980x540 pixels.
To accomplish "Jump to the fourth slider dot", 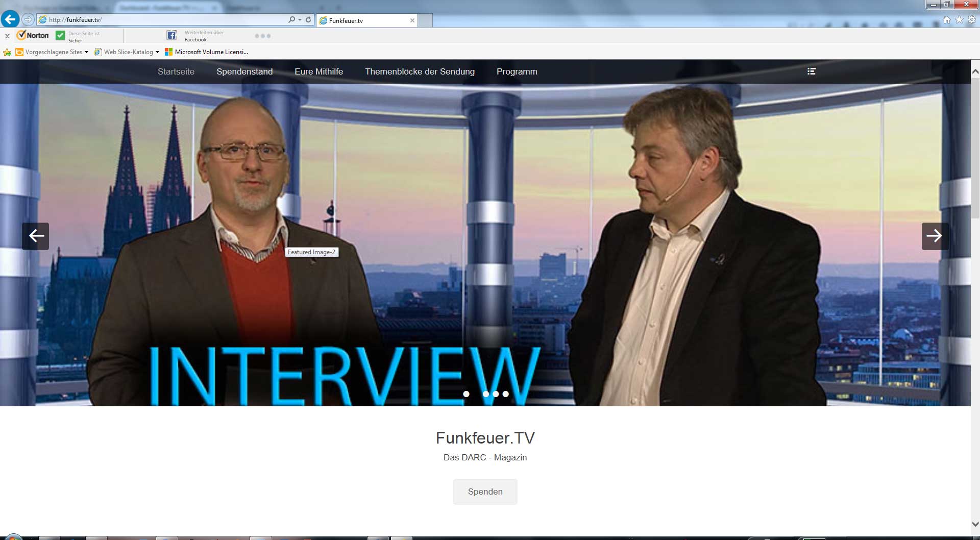I will coord(505,394).
